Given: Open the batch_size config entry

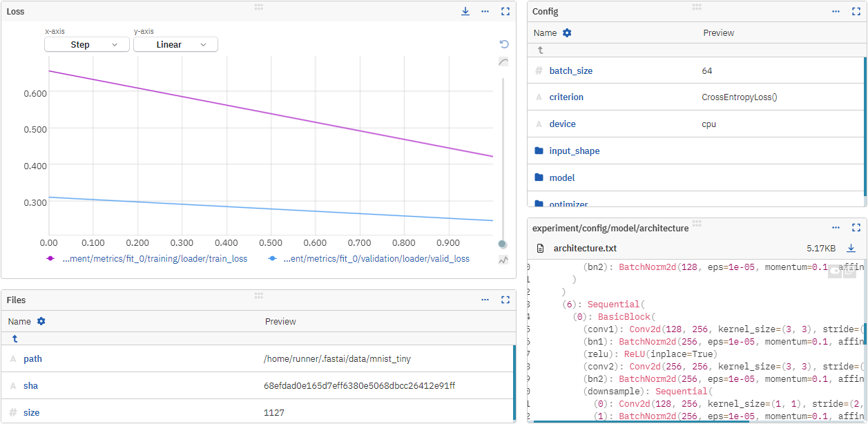Looking at the screenshot, I should pyautogui.click(x=570, y=70).
